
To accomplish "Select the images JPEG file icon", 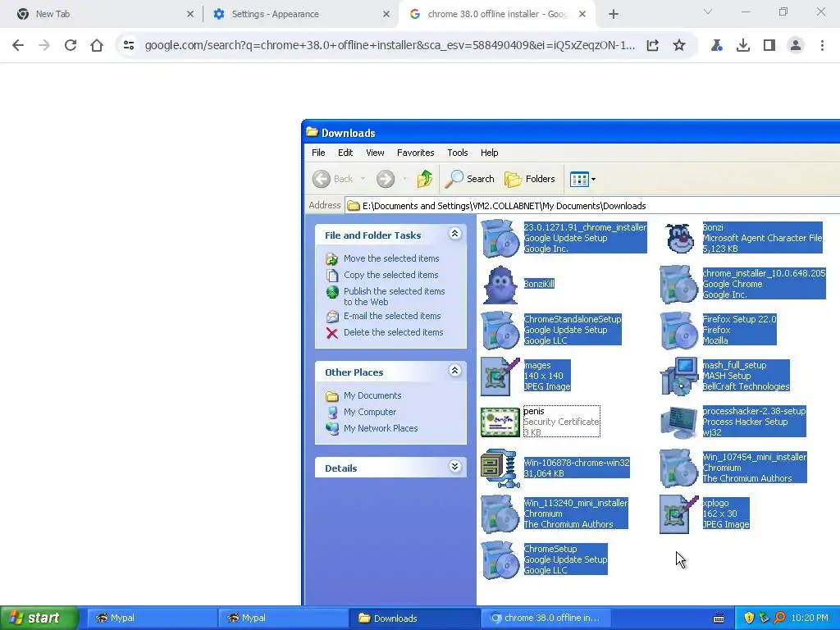I will tap(500, 377).
